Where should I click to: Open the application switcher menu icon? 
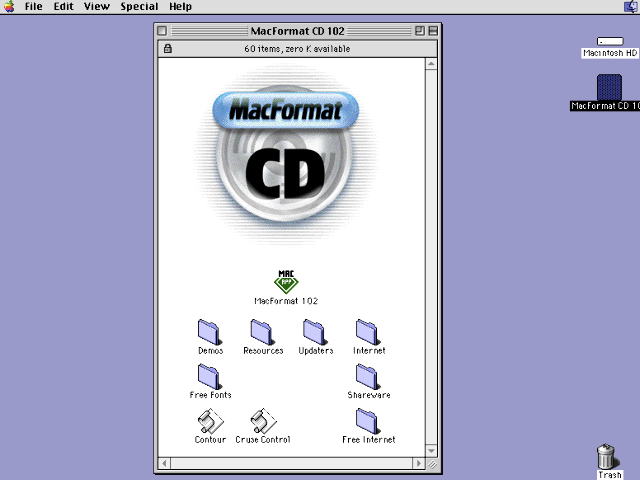tap(631, 7)
